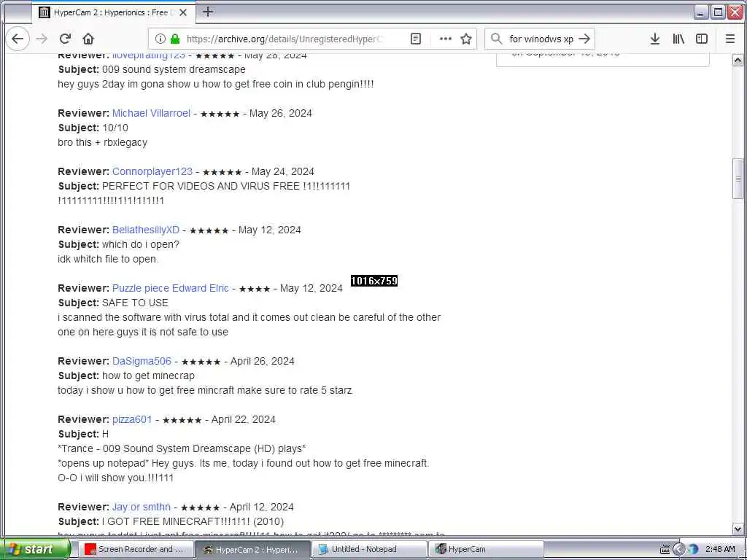Image resolution: width=747 pixels, height=560 pixels.
Task: Open the page actions three-dot menu
Action: pyautogui.click(x=446, y=39)
